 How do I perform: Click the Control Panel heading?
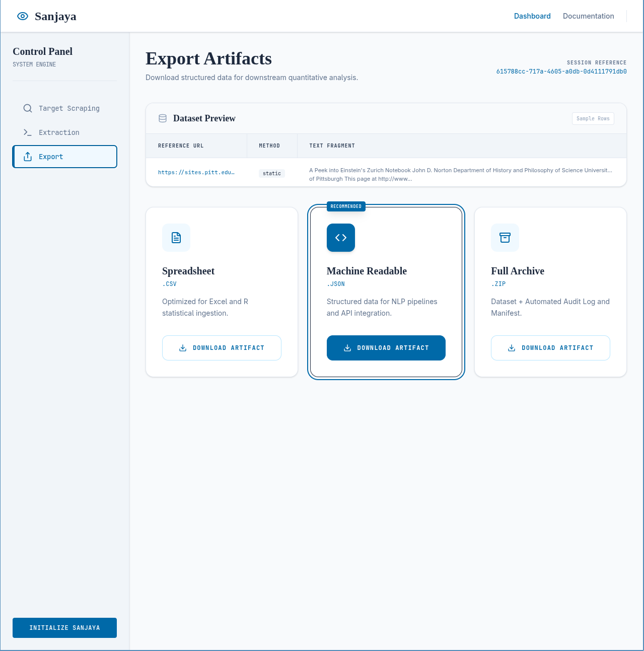pyautogui.click(x=42, y=51)
